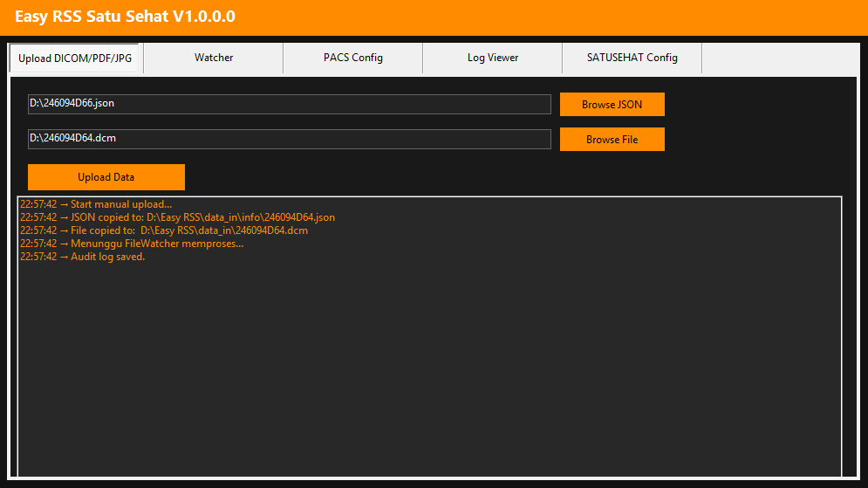Screen dimensions: 868x488
Task: Select the 'Menunggu FileWatcher memproses...' log line
Action: click(x=132, y=244)
